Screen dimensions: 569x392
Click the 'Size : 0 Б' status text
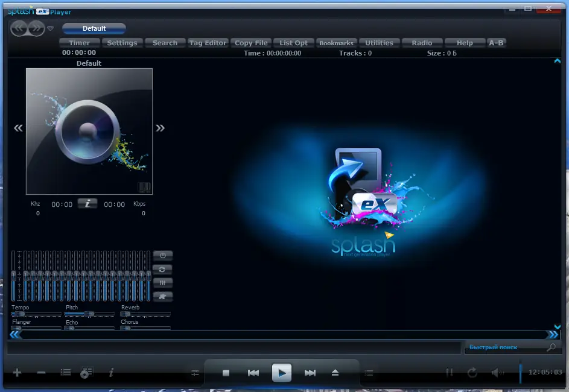(x=442, y=53)
